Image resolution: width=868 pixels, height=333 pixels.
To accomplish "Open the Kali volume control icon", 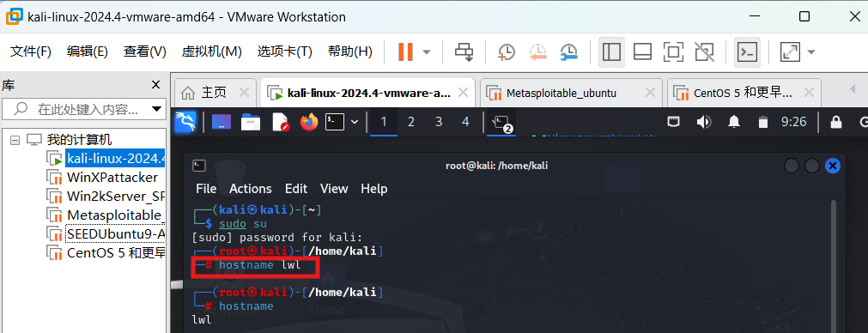I will (x=704, y=122).
